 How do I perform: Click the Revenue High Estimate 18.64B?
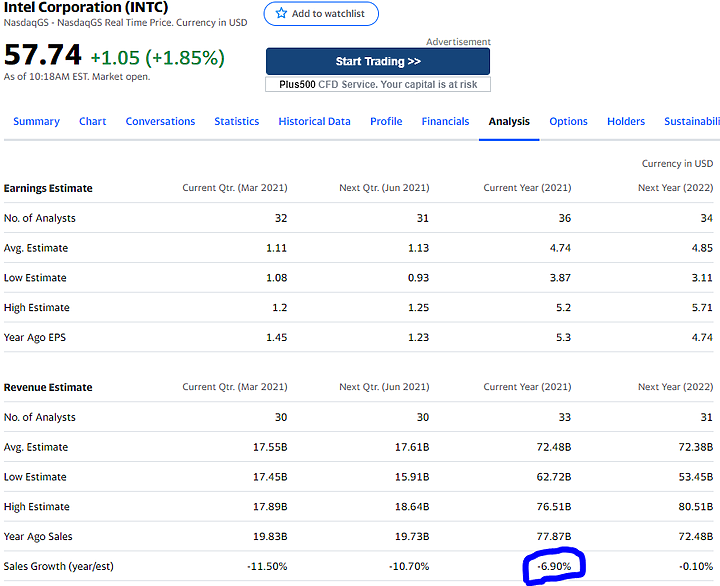pyautogui.click(x=412, y=507)
